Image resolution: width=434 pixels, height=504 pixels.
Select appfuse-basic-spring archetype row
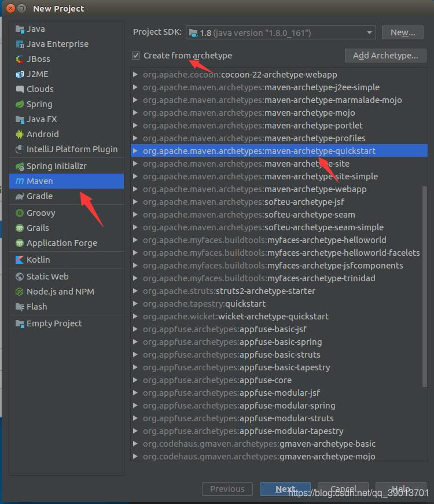[x=279, y=342]
